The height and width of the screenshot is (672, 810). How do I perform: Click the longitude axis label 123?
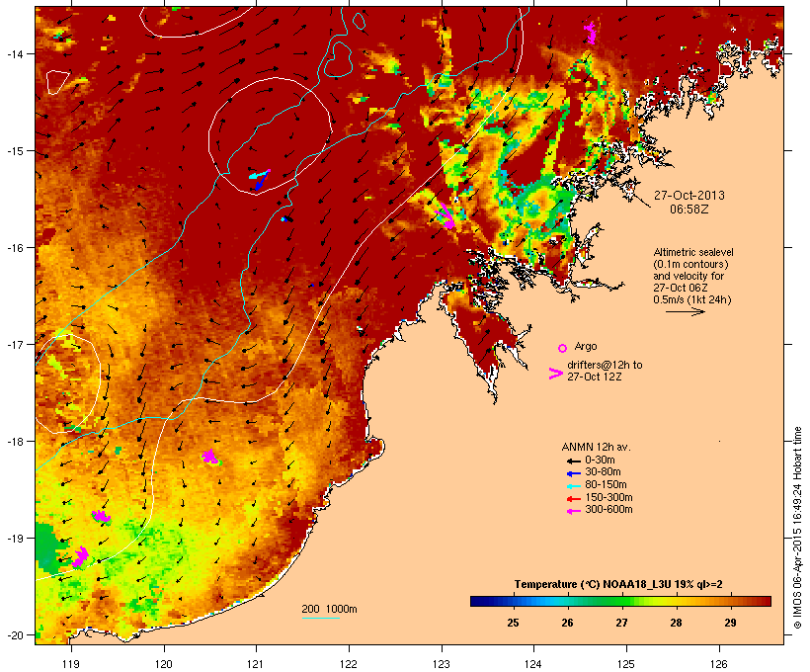(x=442, y=663)
